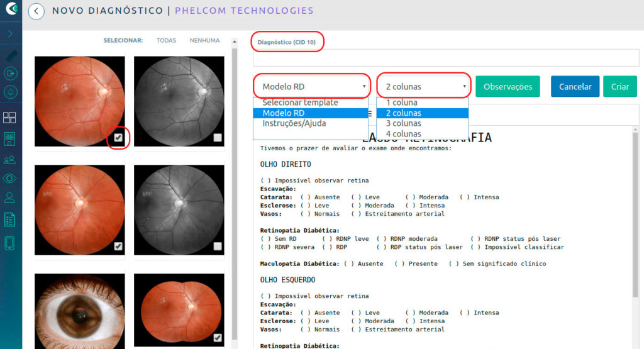
Task: Open the user profile icon
Action: click(9, 198)
